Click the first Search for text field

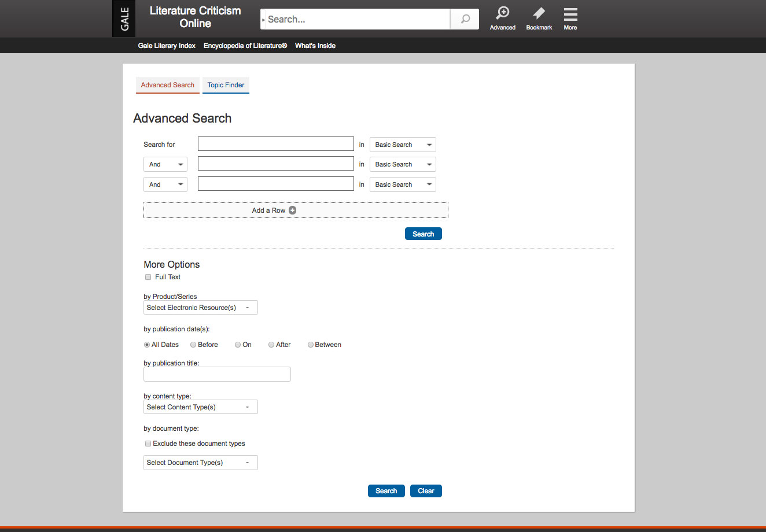[x=276, y=144]
